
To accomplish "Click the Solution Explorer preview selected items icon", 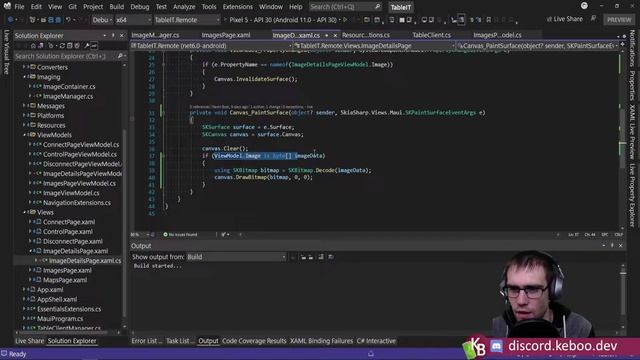I will pyautogui.click(x=94, y=46).
